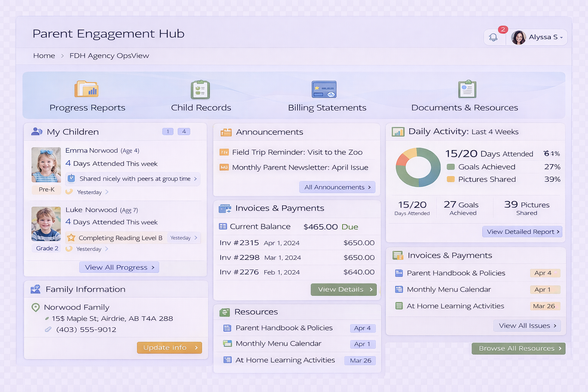The width and height of the screenshot is (588, 392).
Task: Open the Documents & Resources icon
Action: click(x=467, y=89)
